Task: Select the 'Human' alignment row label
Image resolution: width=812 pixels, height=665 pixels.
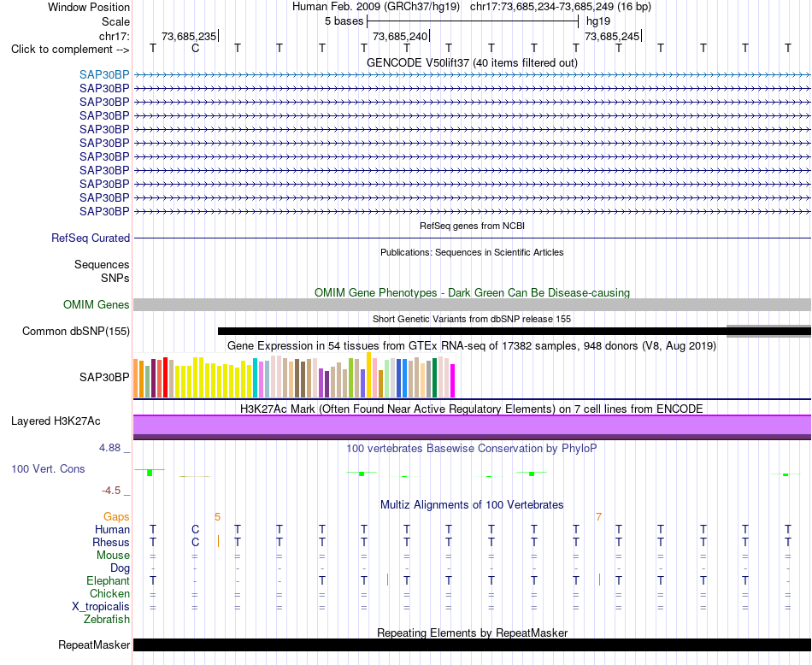Action: [x=112, y=529]
